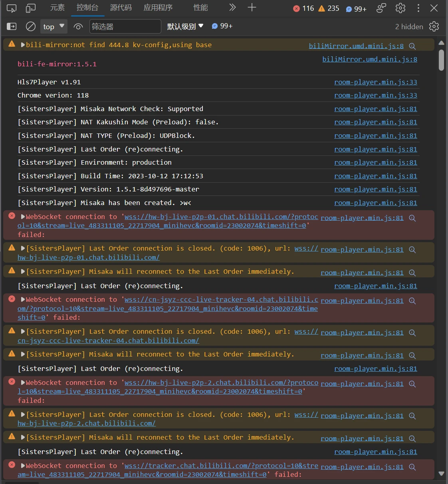Activate the inspect element picker icon
The height and width of the screenshot is (484, 448).
pyautogui.click(x=12, y=8)
